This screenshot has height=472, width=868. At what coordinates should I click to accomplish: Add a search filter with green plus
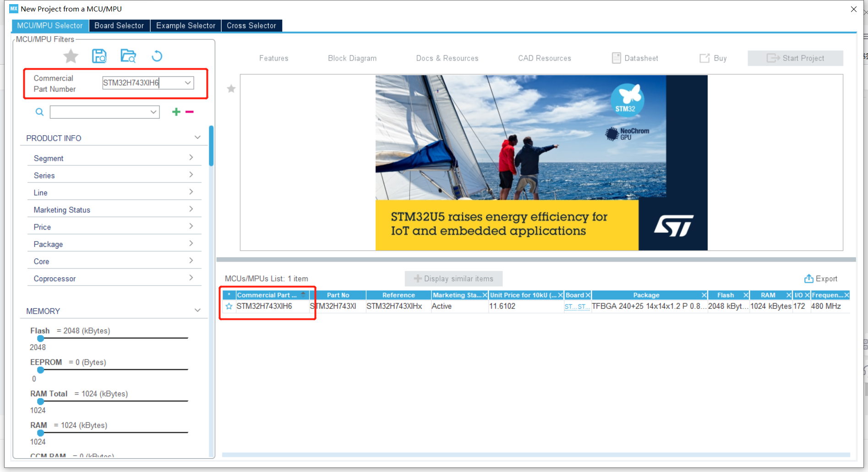tap(176, 112)
